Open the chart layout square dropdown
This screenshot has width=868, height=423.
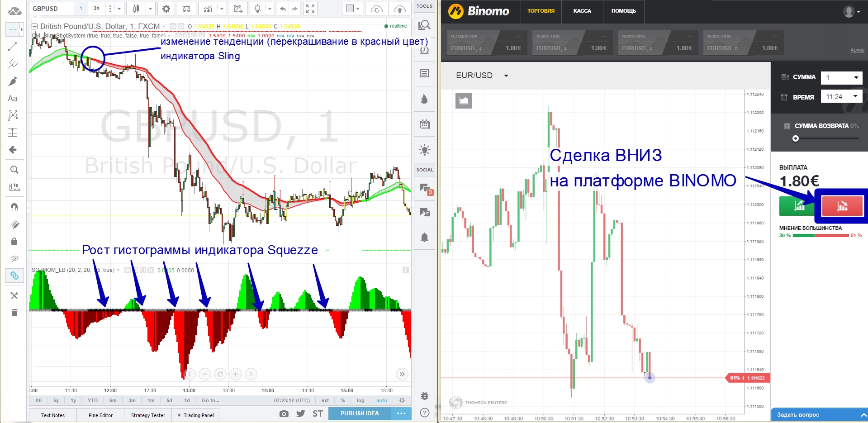click(x=353, y=9)
